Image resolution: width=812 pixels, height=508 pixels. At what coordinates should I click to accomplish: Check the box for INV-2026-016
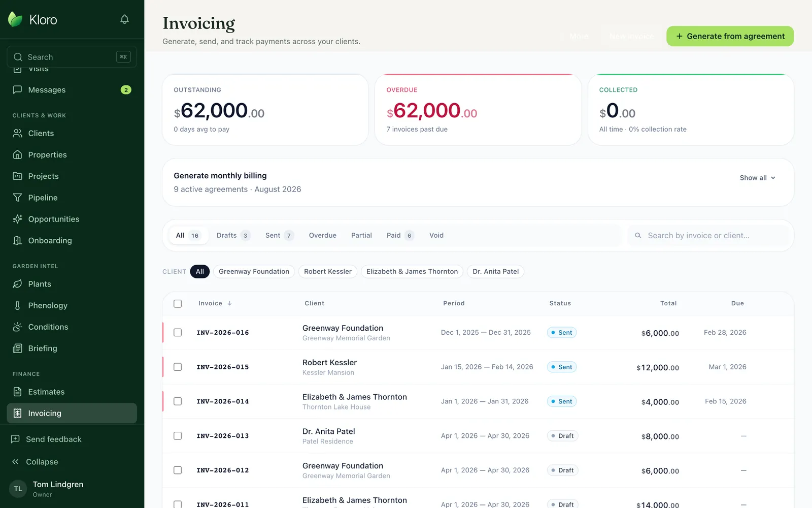coord(178,332)
